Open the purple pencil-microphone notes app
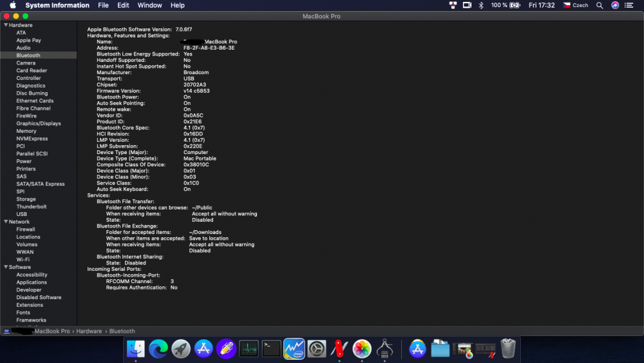Screen dimensions: 644x363 [226, 349]
